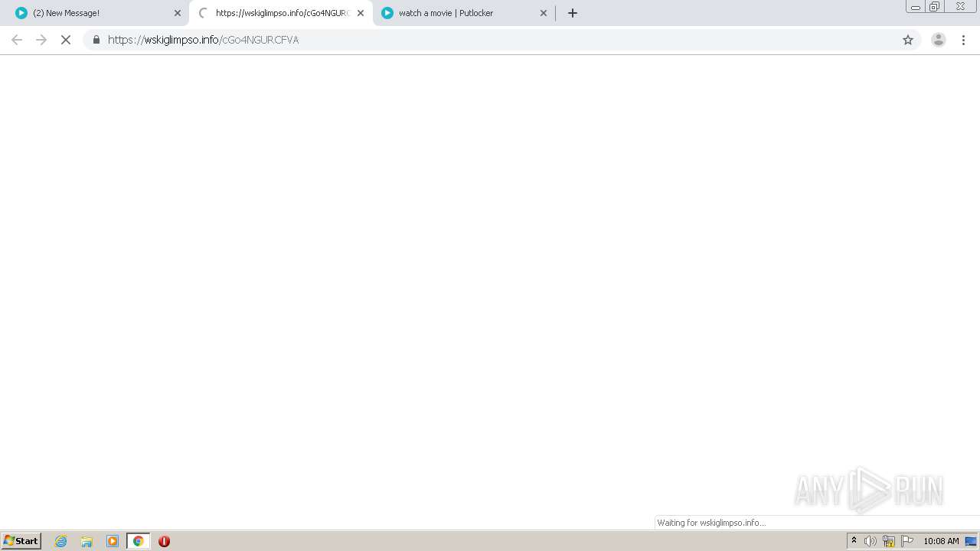
Task: Click the 10:08 AM system clock
Action: point(941,541)
